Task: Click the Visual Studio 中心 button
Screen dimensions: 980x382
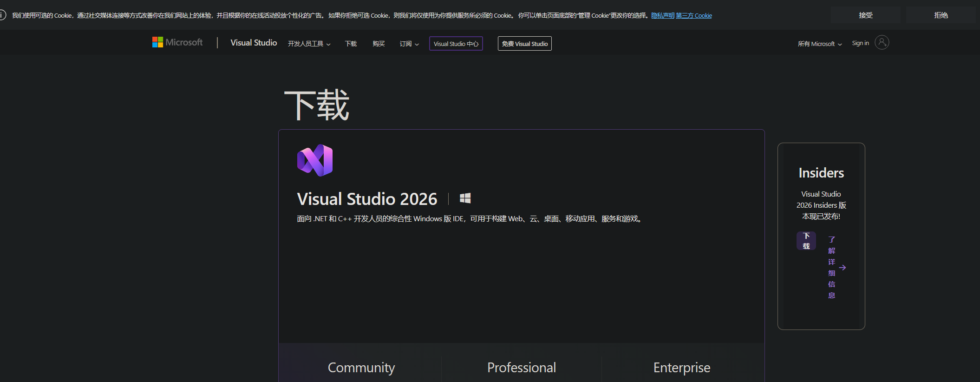Action: point(456,44)
